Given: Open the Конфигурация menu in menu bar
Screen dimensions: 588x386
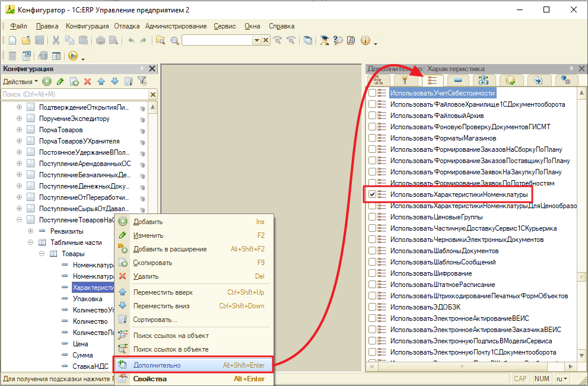Looking at the screenshot, I should [x=87, y=26].
